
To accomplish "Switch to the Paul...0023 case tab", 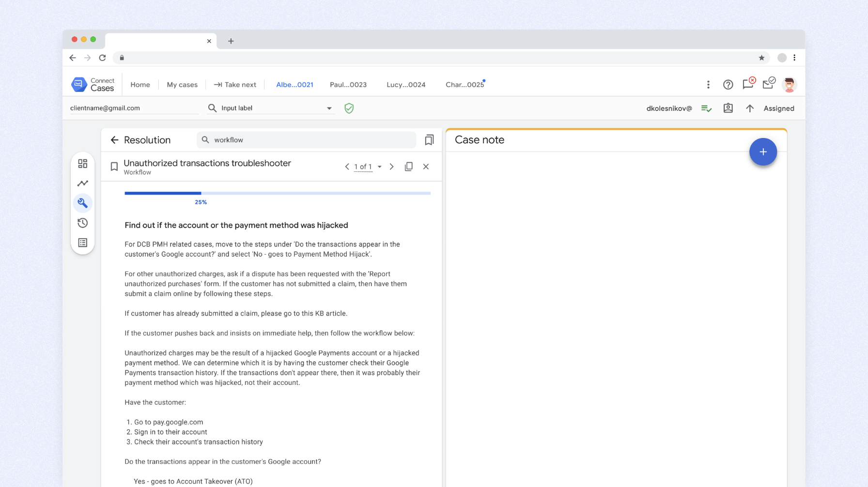I will [x=348, y=85].
